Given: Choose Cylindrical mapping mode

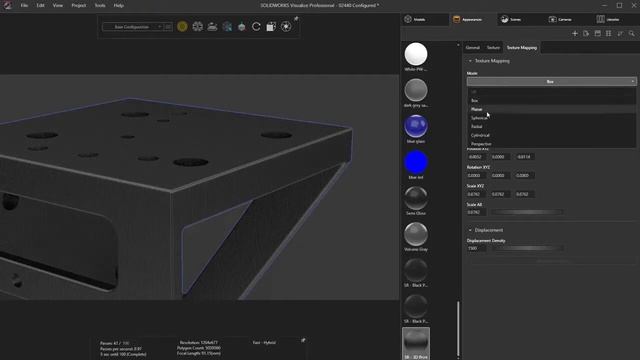Looking at the screenshot, I should click(551, 135).
